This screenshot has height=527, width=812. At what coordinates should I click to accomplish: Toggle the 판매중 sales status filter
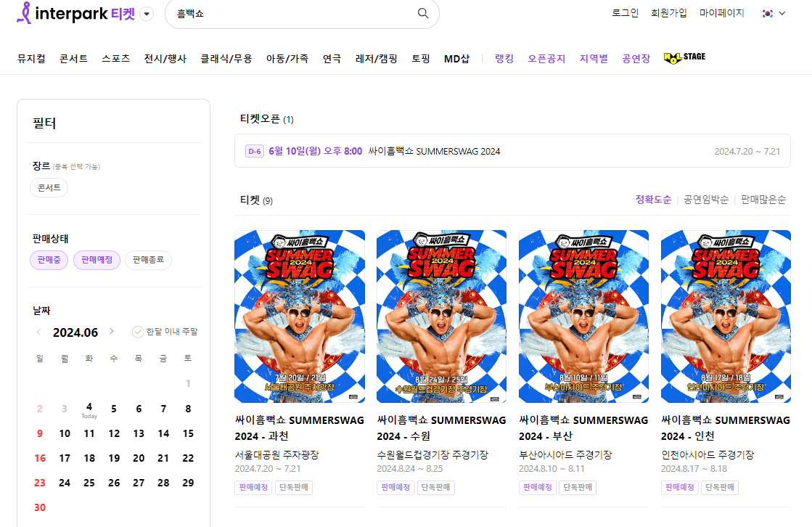[49, 260]
